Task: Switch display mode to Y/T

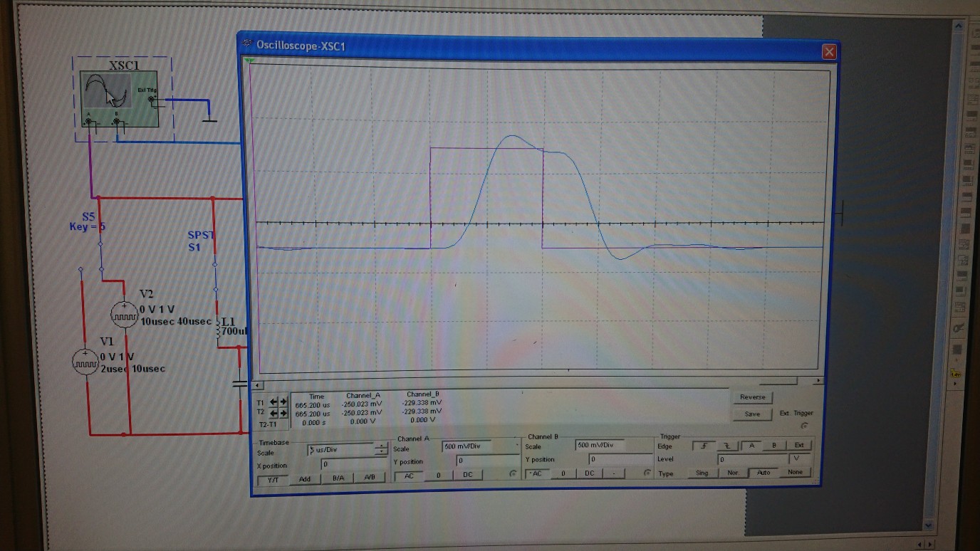Action: pyautogui.click(x=273, y=480)
